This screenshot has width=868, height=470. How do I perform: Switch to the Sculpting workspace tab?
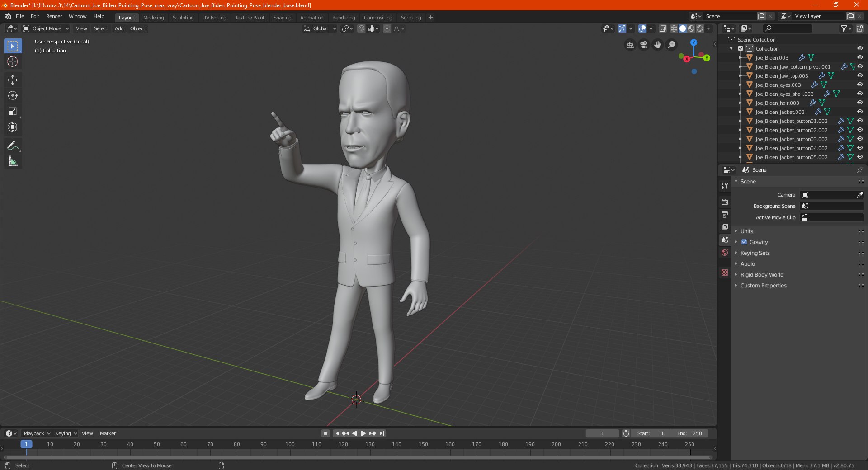pyautogui.click(x=183, y=18)
